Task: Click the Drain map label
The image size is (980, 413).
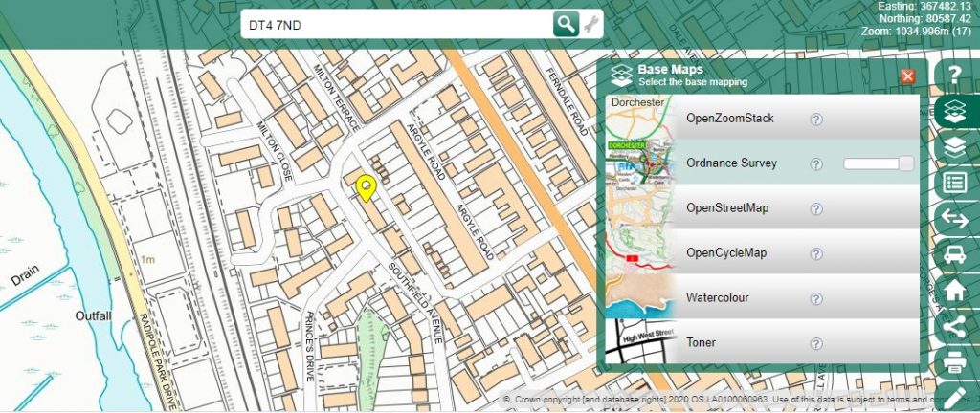Action: pyautogui.click(x=24, y=276)
